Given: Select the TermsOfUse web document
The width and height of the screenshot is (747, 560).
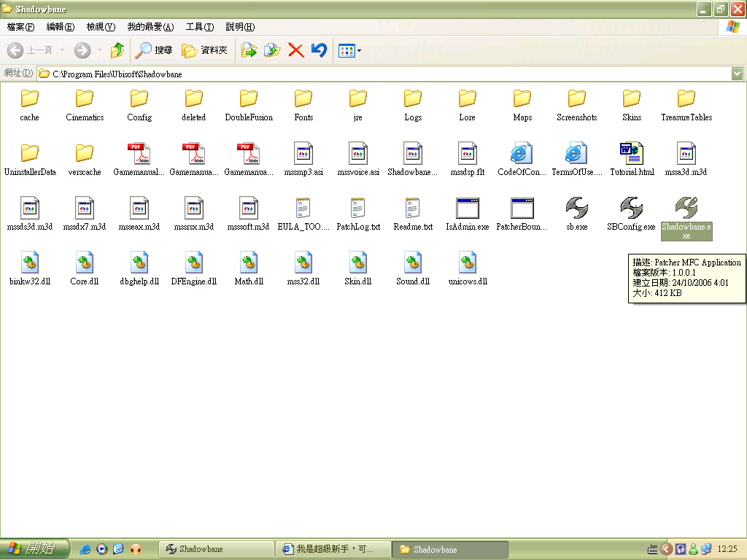Looking at the screenshot, I should click(576, 160).
